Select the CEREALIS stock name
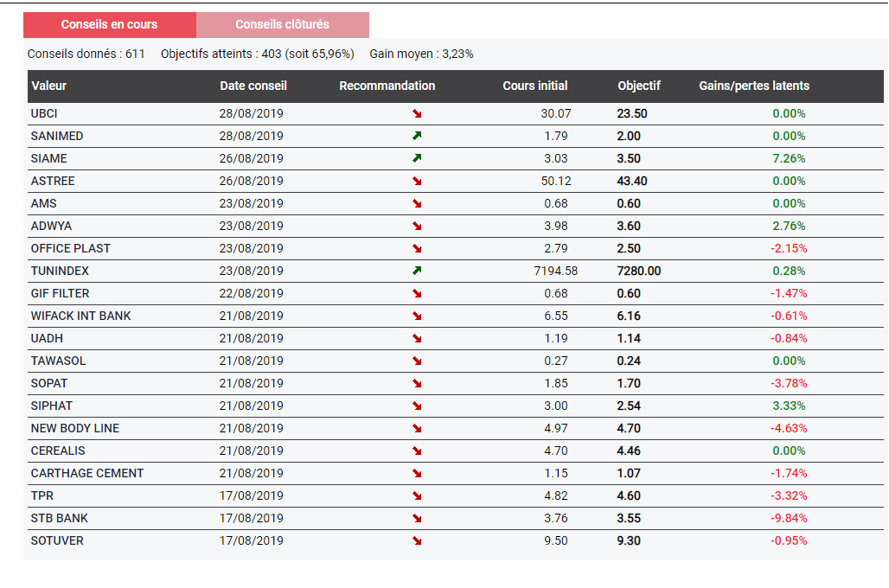This screenshot has height=588, width=889. tap(58, 451)
